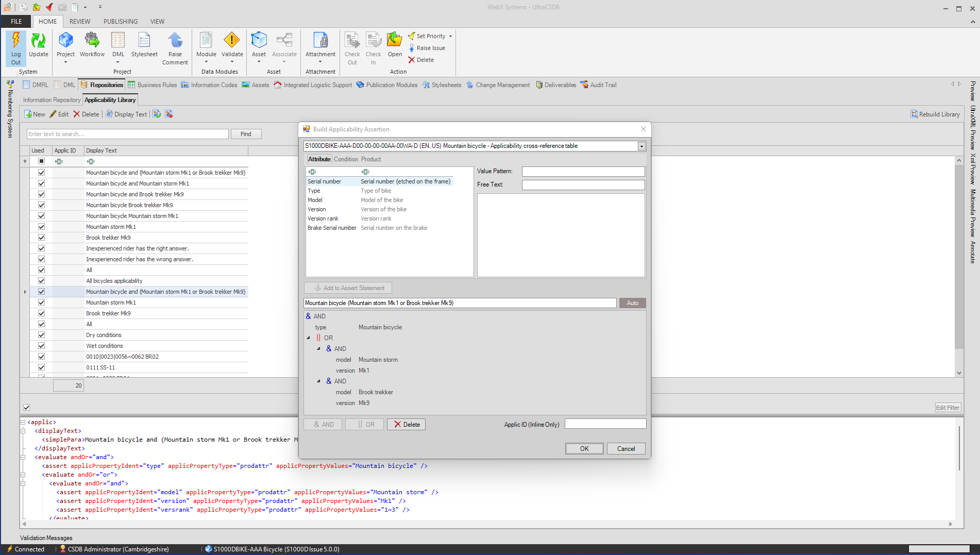Collapse the evaluate andOr="or" XML node
980x555 pixels.
(x=23, y=475)
